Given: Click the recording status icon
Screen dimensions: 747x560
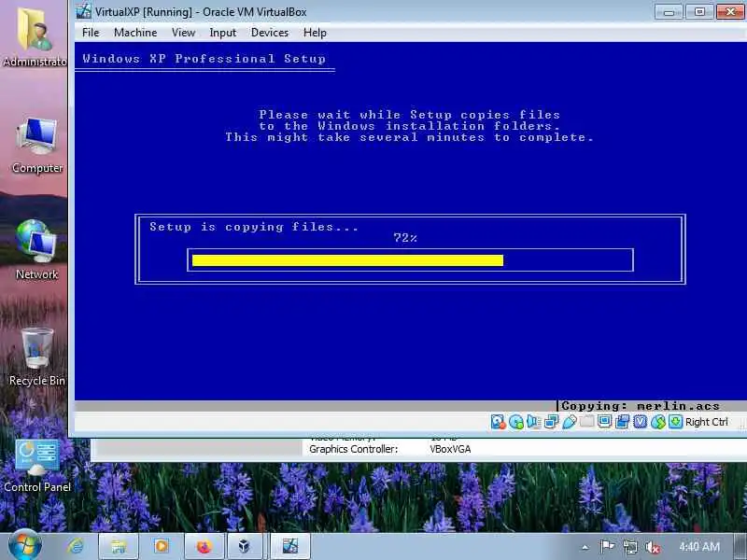Looking at the screenshot, I should click(x=622, y=422).
